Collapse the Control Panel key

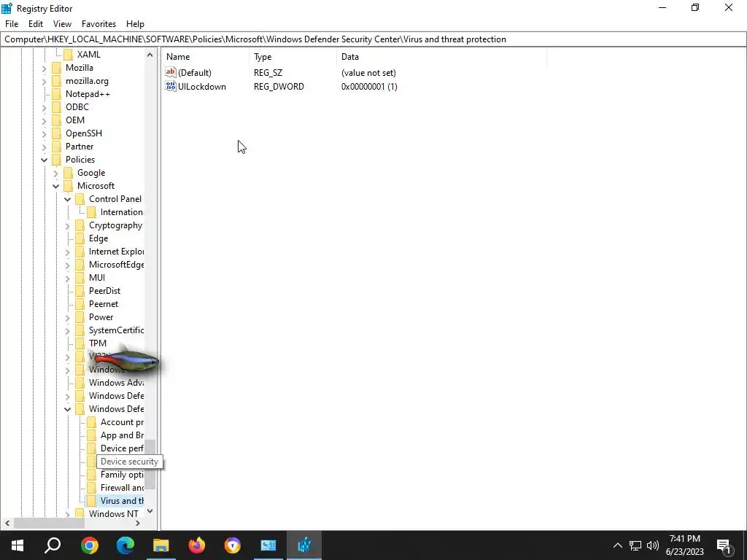(67, 200)
